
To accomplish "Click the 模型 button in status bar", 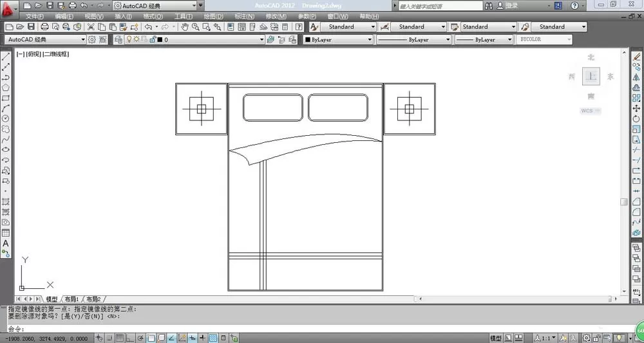I will tap(496, 338).
